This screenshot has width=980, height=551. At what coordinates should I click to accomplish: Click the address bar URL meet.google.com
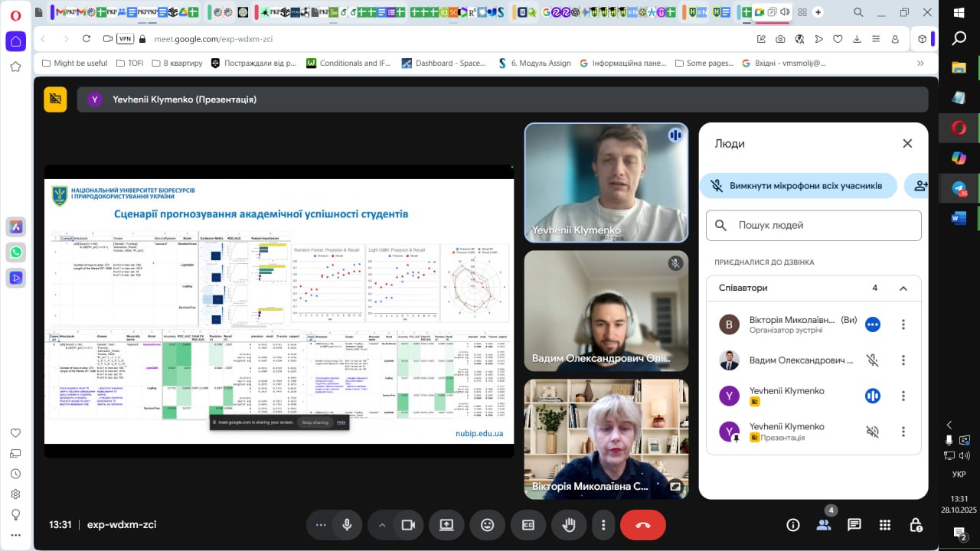click(x=214, y=39)
